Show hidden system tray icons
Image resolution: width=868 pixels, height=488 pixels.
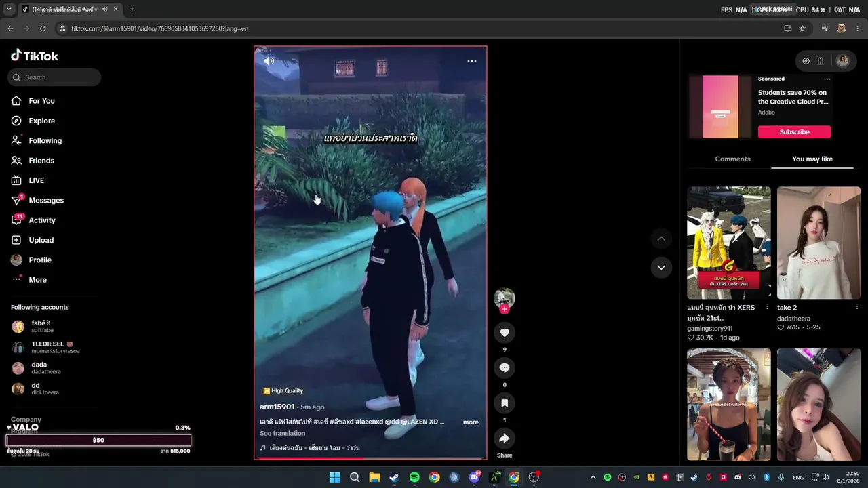coord(593,477)
